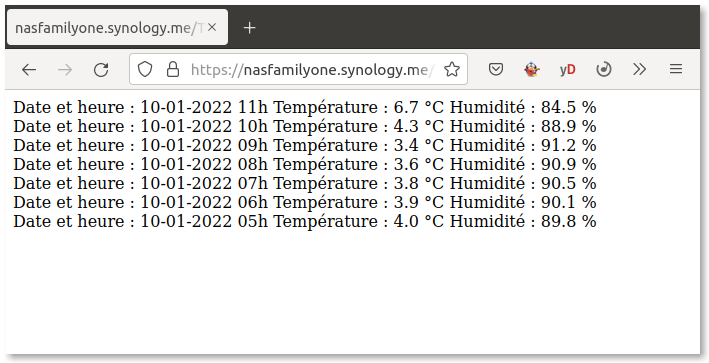Viewport: 709px width, 363px height.
Task: Open the shield tracking protection panel
Action: [145, 70]
